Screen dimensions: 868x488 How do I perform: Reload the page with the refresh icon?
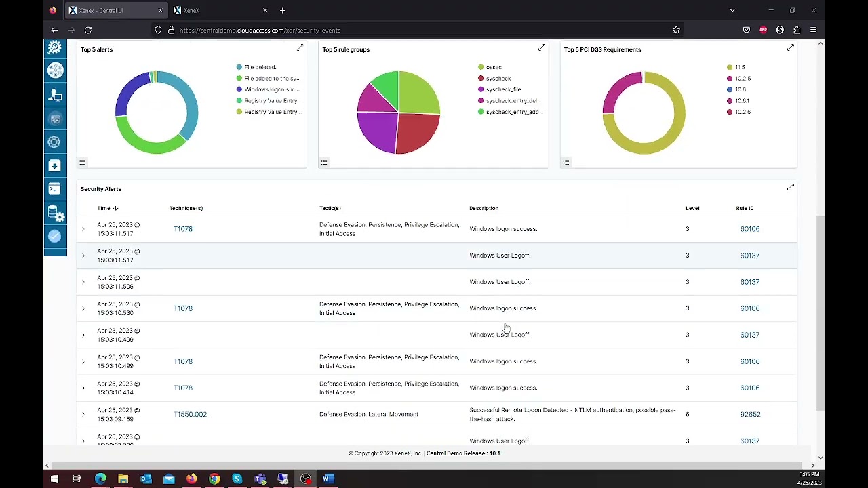[x=88, y=30]
